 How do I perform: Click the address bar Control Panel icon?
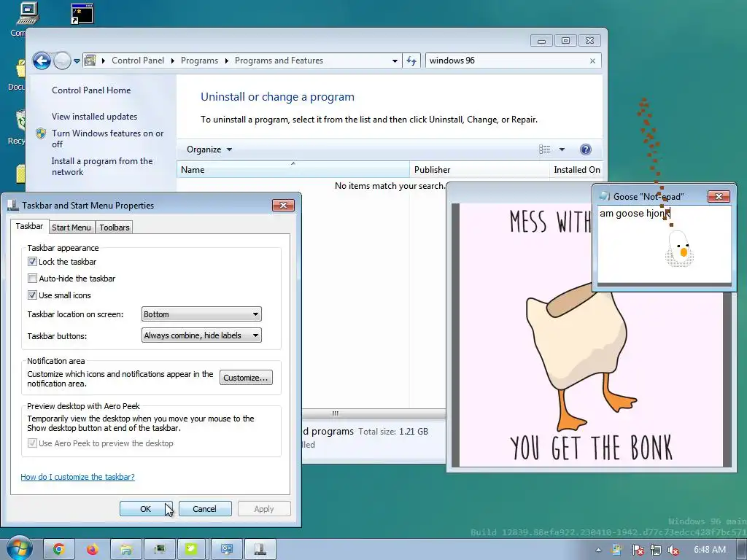(90, 61)
